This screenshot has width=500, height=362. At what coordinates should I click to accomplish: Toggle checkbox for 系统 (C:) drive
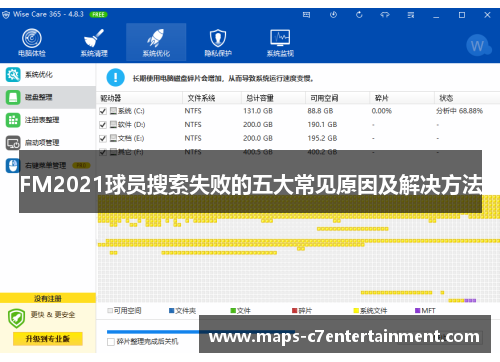click(x=103, y=111)
